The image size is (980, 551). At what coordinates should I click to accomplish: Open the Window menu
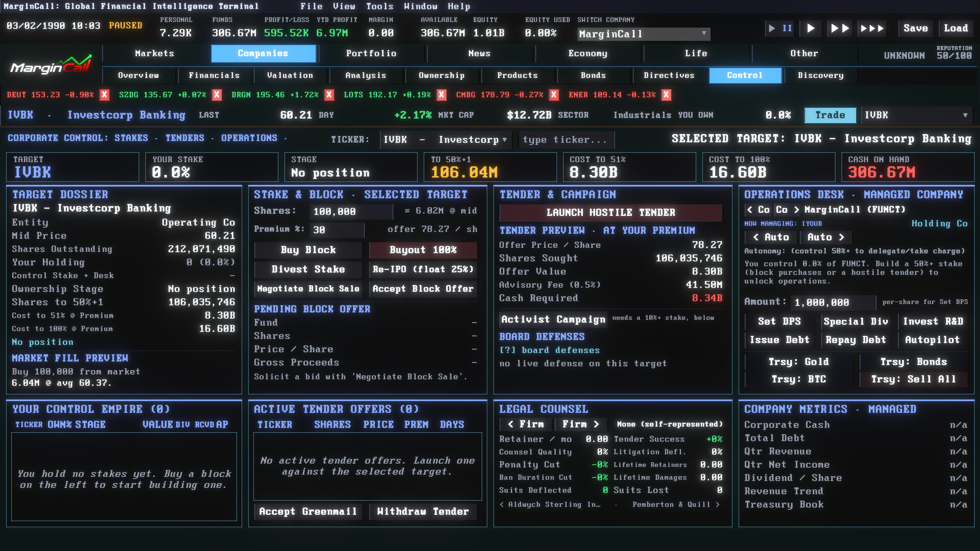click(x=421, y=7)
